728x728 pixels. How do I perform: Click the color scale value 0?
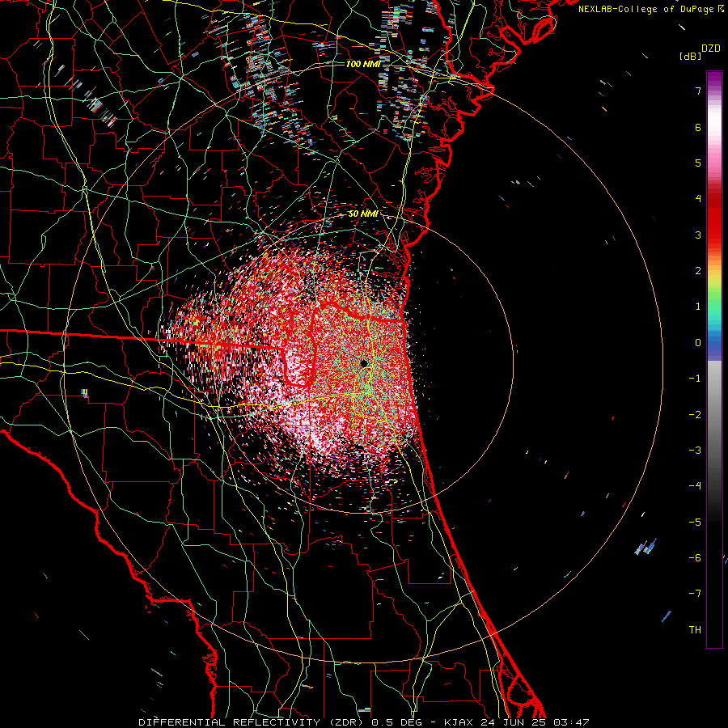[x=698, y=343]
